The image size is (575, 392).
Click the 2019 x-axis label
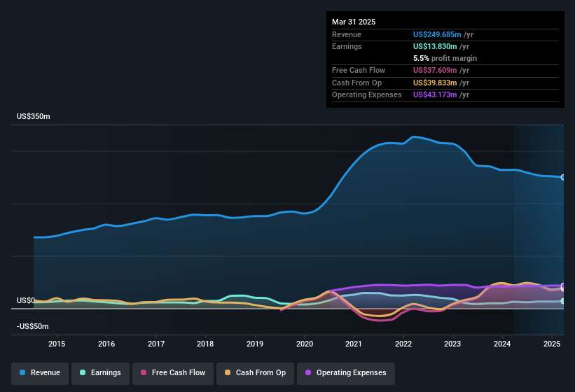click(255, 344)
